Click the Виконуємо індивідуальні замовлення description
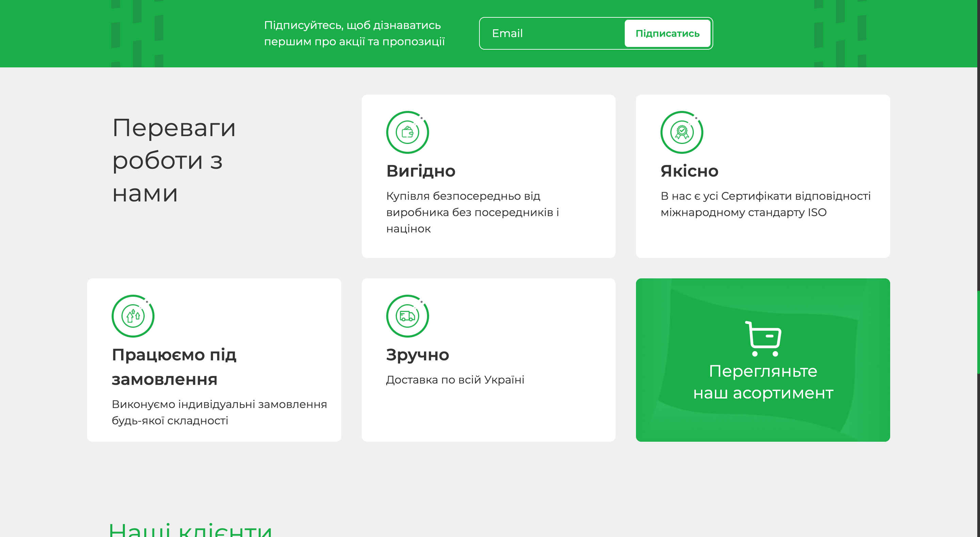 [219, 412]
